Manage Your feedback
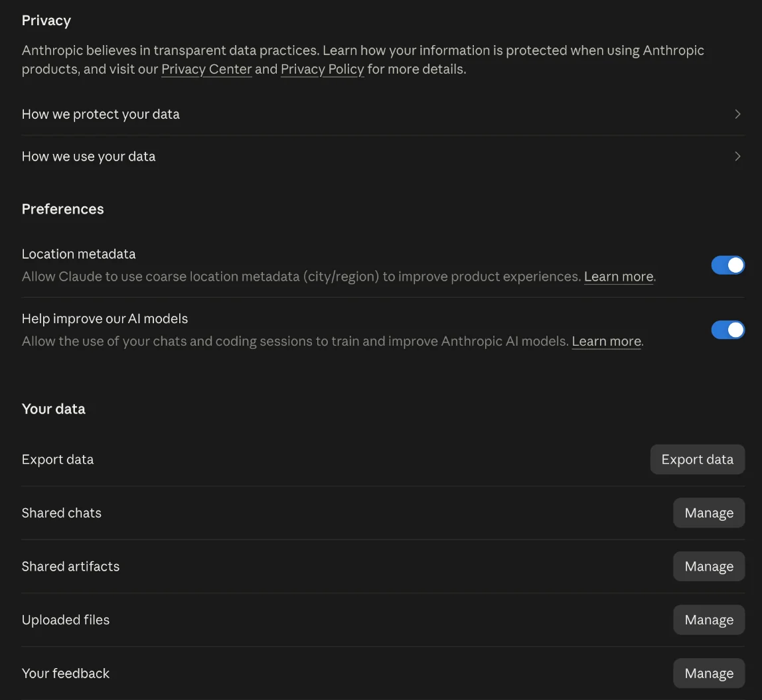762x700 pixels. (x=709, y=673)
